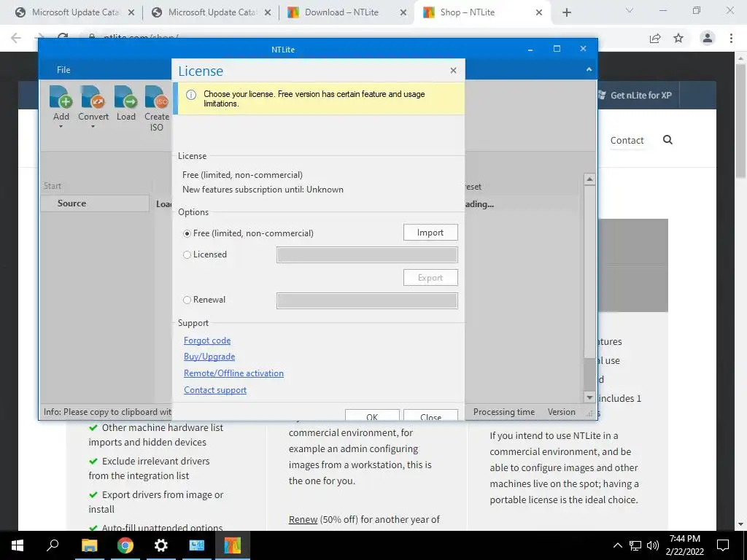Expand the Convert dropdown arrow
This screenshot has width=747, height=560.
pos(93,127)
